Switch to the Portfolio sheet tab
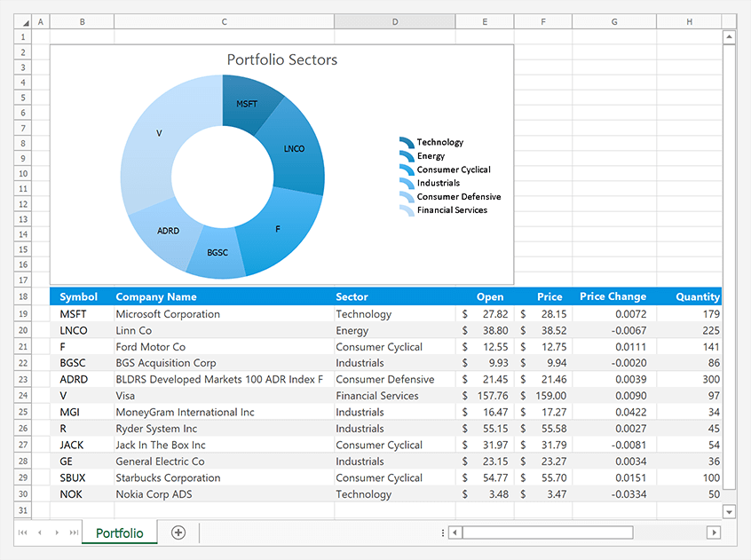Viewport: 751px width, 560px height. [119, 532]
